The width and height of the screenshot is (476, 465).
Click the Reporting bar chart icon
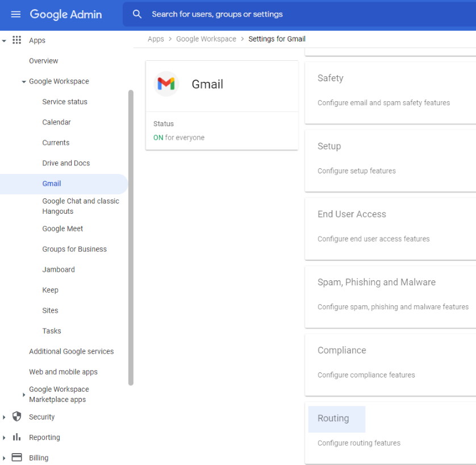coord(16,437)
